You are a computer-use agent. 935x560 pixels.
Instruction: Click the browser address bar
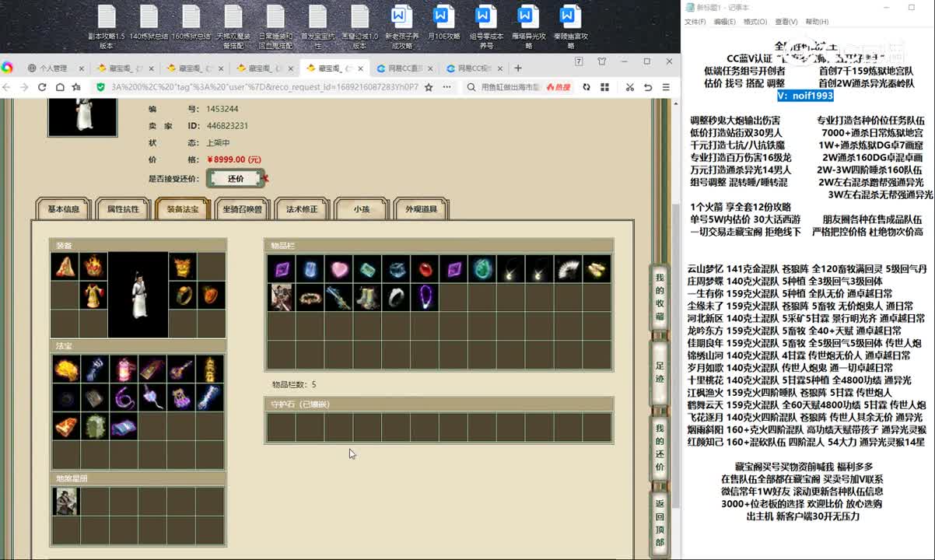[264, 87]
